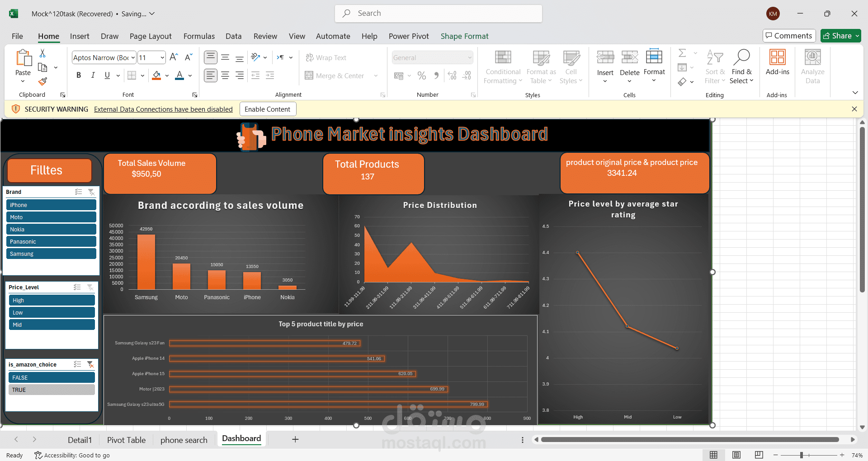
Task: Open Add-ins from the ribbon
Action: tap(778, 63)
